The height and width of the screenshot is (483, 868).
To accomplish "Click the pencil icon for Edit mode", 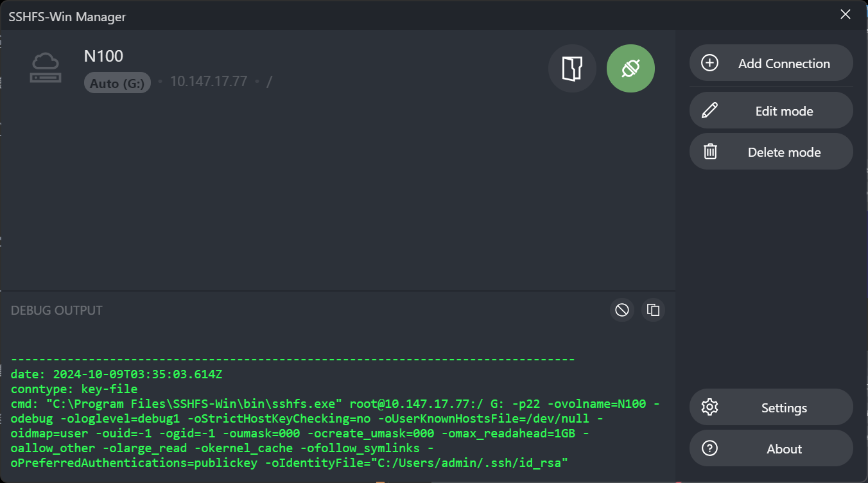I will click(709, 110).
